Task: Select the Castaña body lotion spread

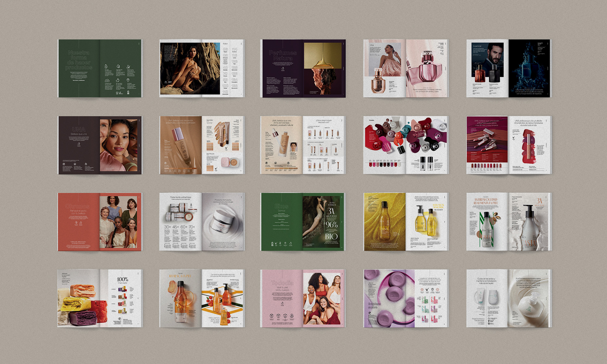Action: [x=509, y=222]
